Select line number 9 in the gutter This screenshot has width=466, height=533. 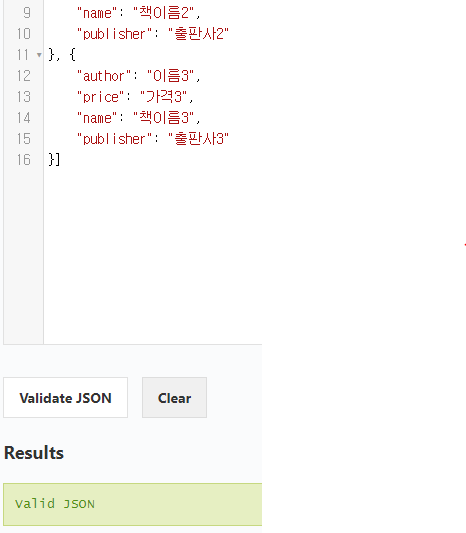coord(27,13)
